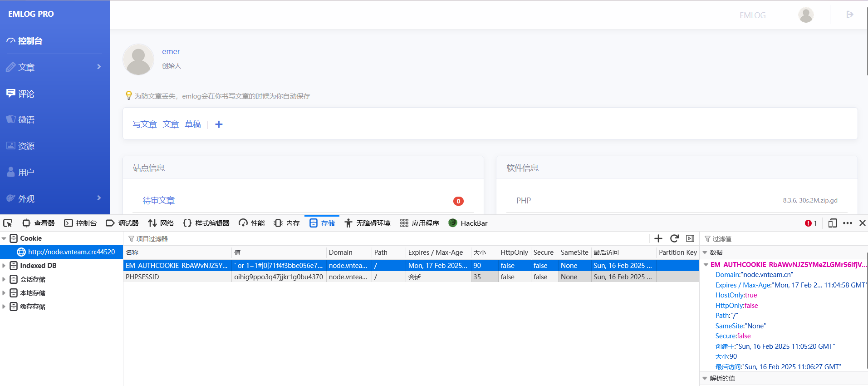Viewport: 868px width, 386px height.
Task: Click the plus icon to add shortcut
Action: (219, 124)
